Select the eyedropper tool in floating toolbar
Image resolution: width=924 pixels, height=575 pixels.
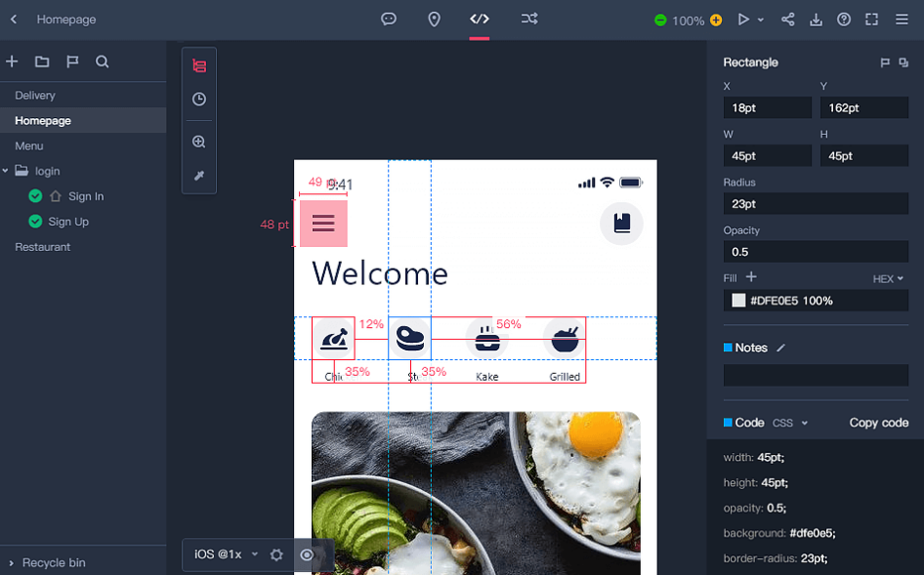click(198, 177)
